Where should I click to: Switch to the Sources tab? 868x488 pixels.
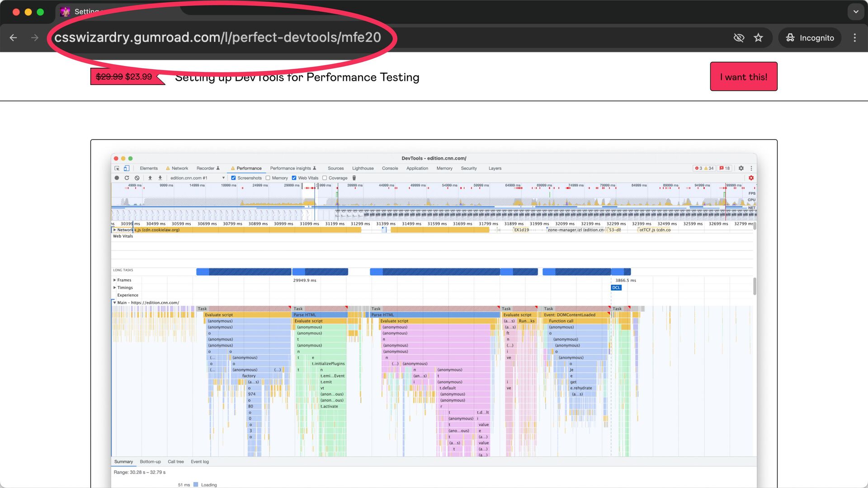coord(335,168)
